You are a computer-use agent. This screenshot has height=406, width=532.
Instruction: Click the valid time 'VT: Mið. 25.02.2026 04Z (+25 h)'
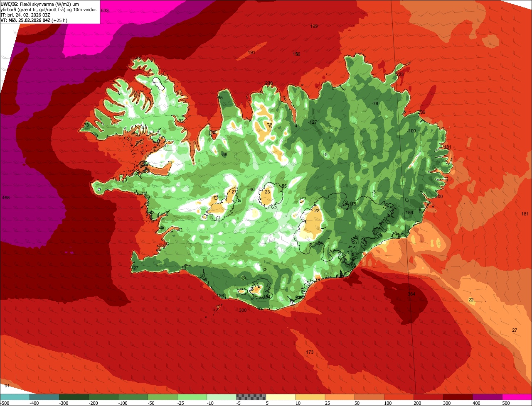[34, 20]
